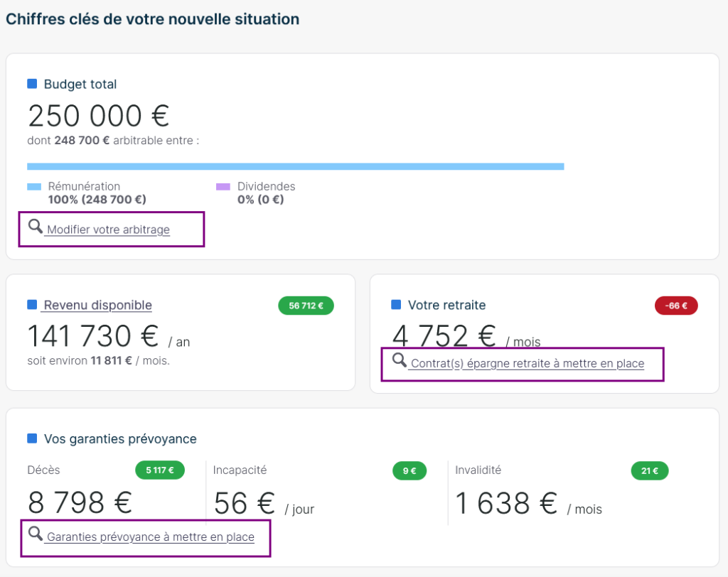Select the light blue Rémunération legend swatch
Screen dimensions: 728x577
point(34,187)
